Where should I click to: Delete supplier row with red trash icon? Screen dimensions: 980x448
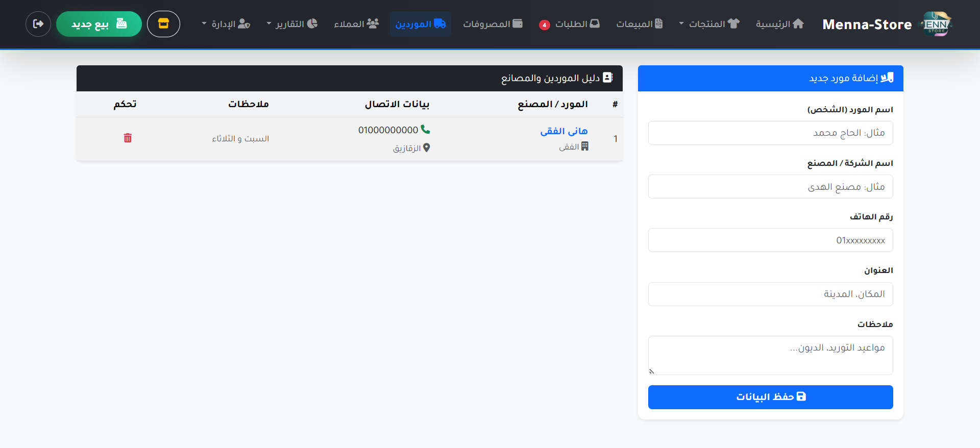pos(128,138)
